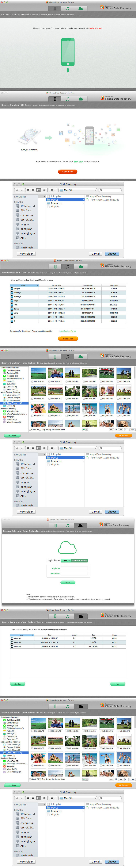Open iTunes backup tab in connect-device window
This screenshot has height=868, width=136.
pyautogui.click(x=68, y=8)
